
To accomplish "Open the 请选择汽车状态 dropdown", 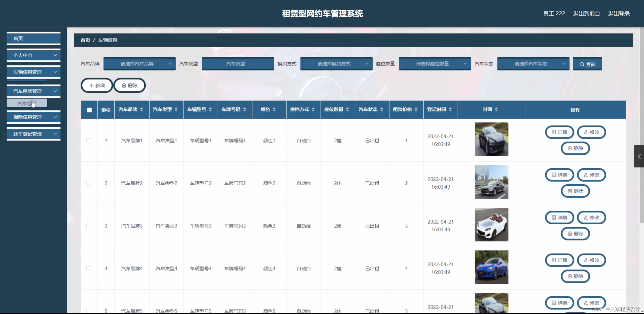I will [x=533, y=64].
